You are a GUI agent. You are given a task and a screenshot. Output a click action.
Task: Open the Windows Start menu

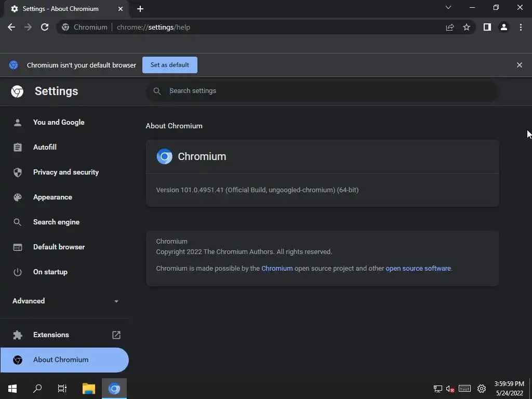point(12,389)
